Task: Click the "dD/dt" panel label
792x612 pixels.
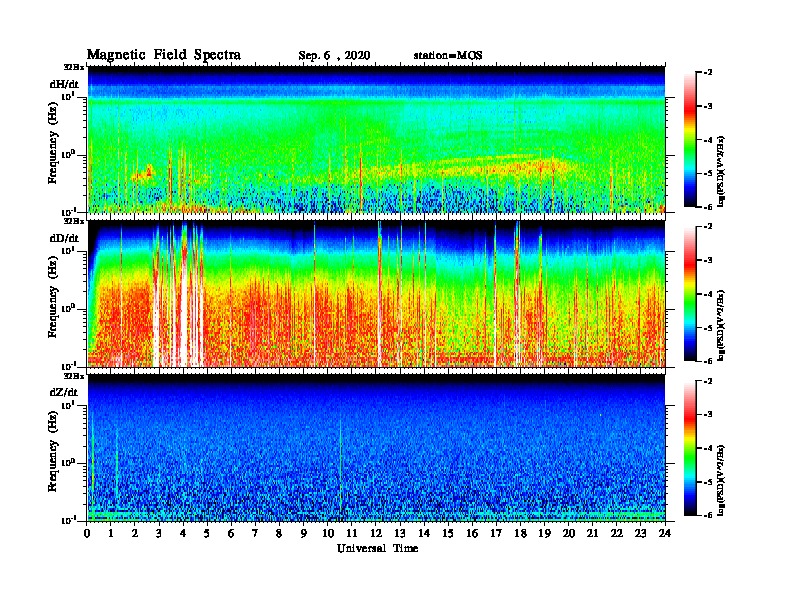Action: pyautogui.click(x=64, y=238)
